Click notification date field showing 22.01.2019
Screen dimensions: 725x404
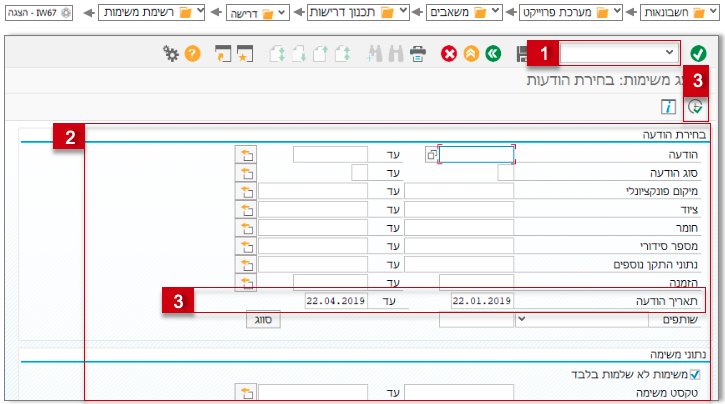482,301
